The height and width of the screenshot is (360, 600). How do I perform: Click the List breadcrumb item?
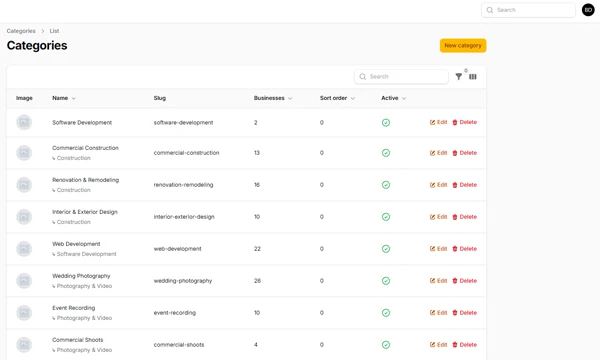(54, 31)
